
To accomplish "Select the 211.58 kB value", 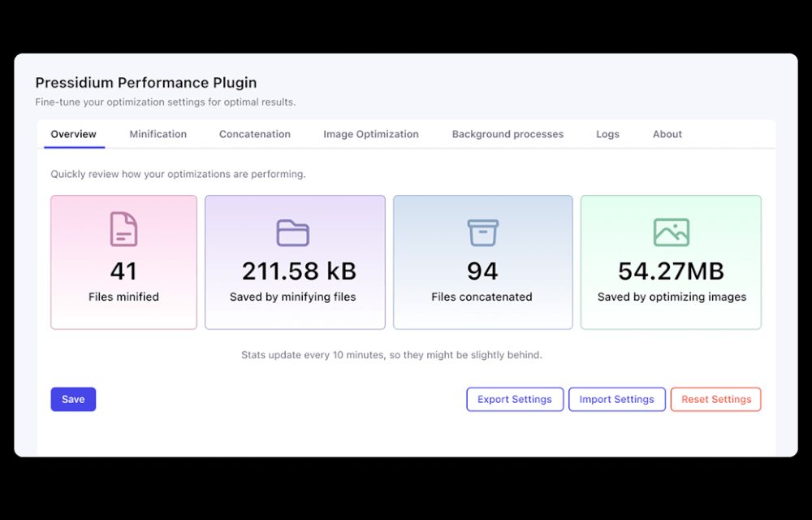I will click(x=299, y=271).
